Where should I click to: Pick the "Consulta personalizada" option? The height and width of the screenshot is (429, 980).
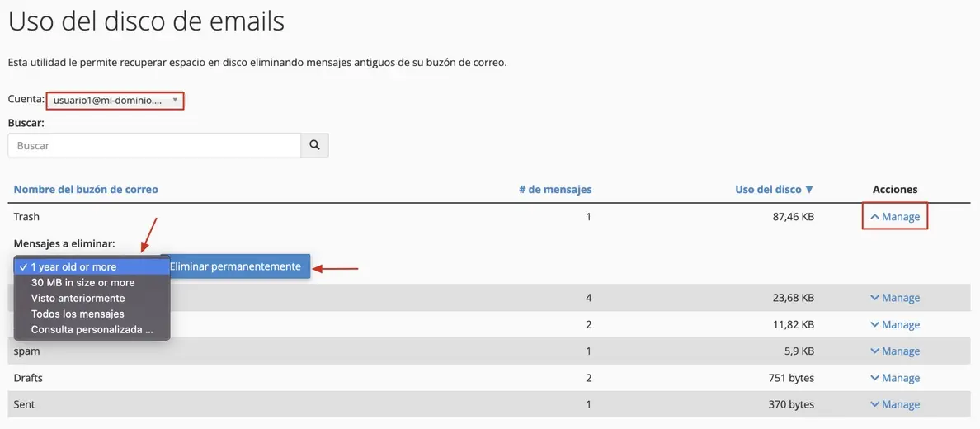click(92, 329)
